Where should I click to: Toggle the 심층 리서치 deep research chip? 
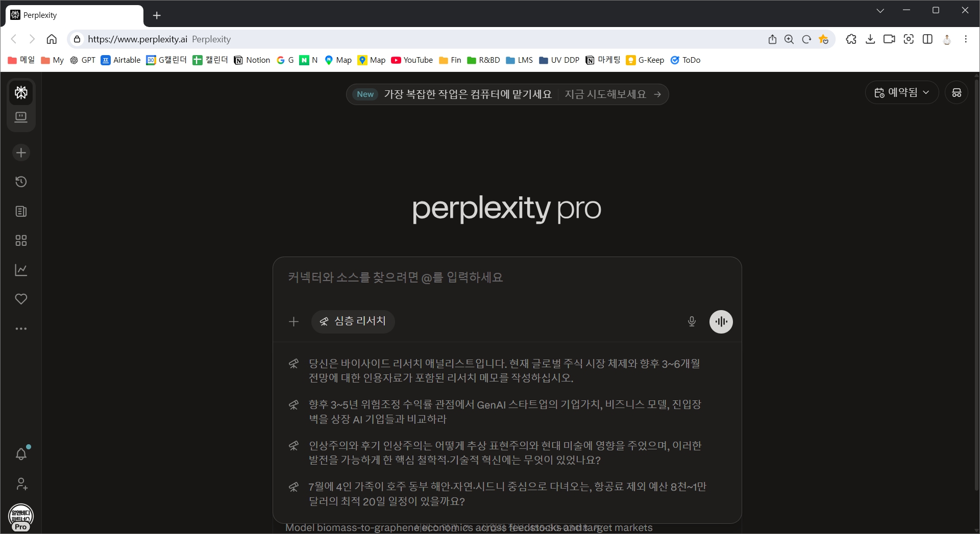(353, 321)
